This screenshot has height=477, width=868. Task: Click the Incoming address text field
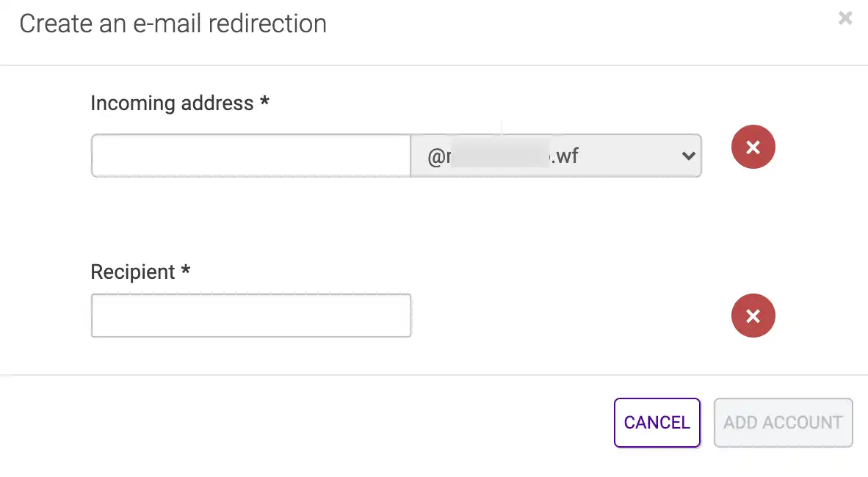250,156
